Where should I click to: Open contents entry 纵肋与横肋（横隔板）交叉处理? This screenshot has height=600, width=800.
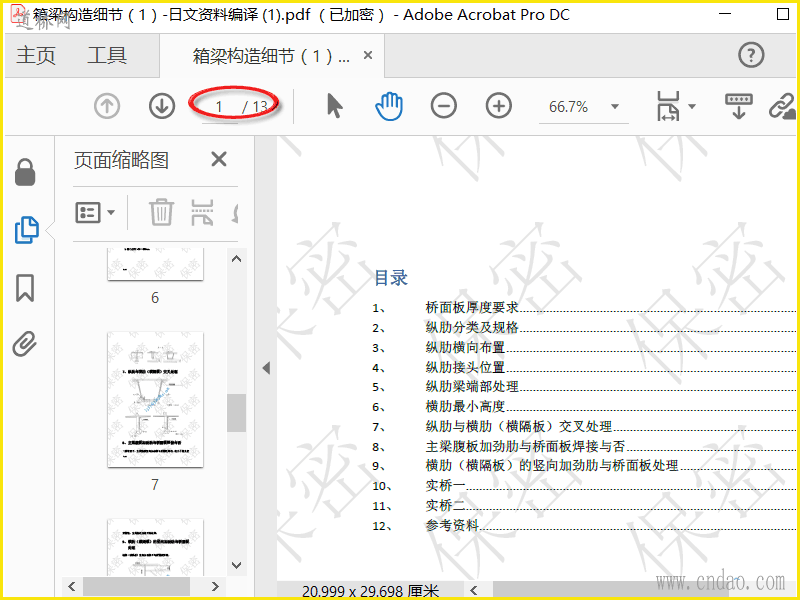pyautogui.click(x=519, y=426)
